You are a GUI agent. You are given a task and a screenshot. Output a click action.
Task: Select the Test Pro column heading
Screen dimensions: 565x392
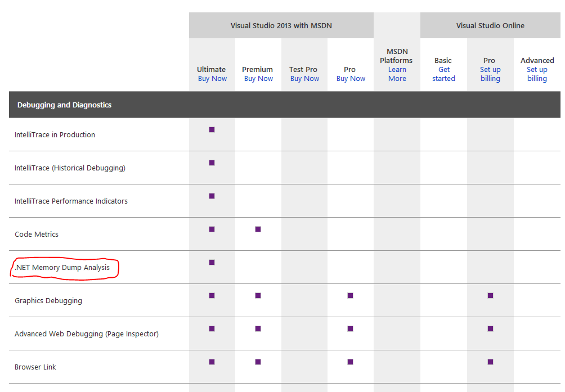click(x=303, y=70)
